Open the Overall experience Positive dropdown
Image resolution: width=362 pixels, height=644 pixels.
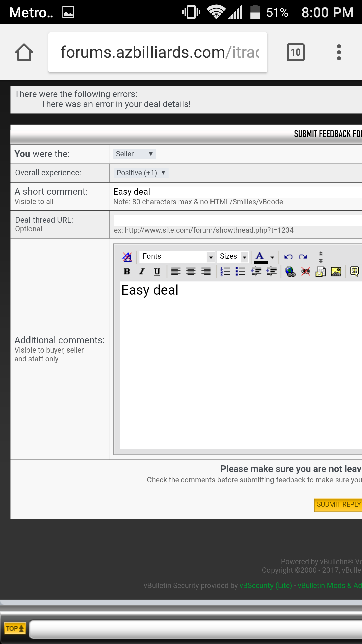(141, 173)
